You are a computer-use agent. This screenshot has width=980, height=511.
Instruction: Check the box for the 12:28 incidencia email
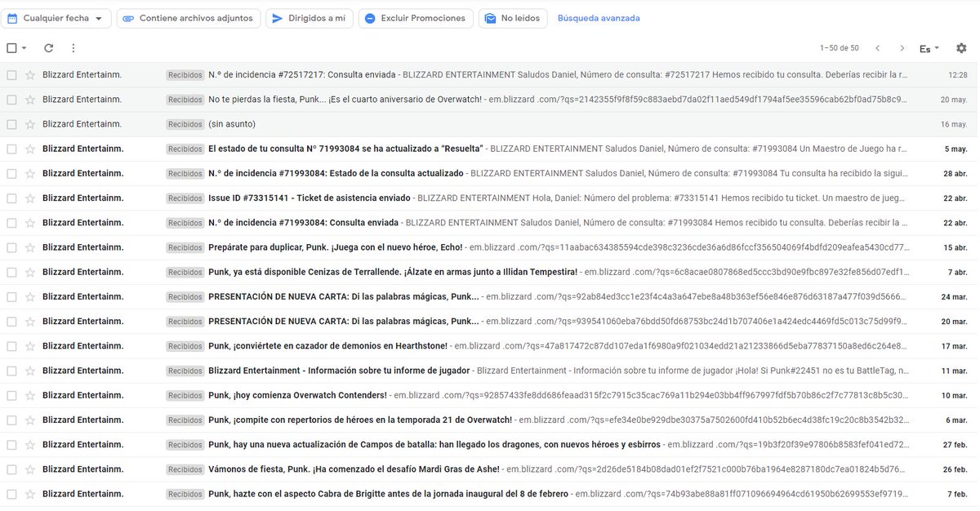11,75
